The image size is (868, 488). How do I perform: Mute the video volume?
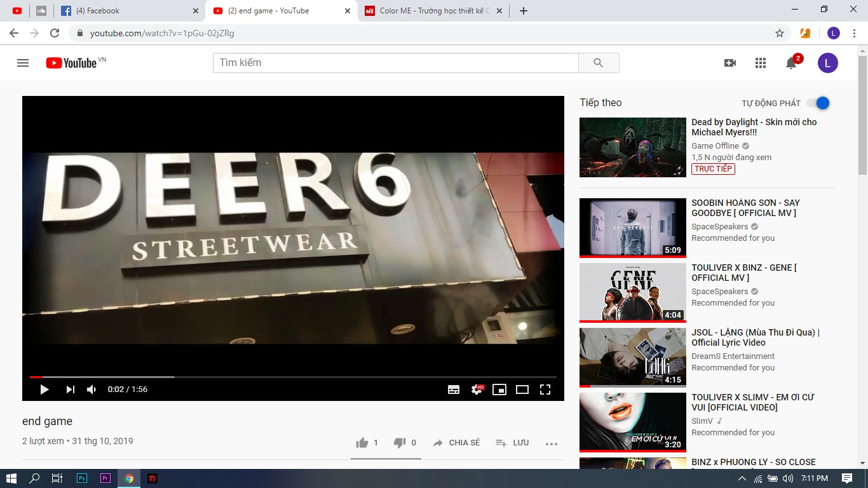tap(92, 390)
